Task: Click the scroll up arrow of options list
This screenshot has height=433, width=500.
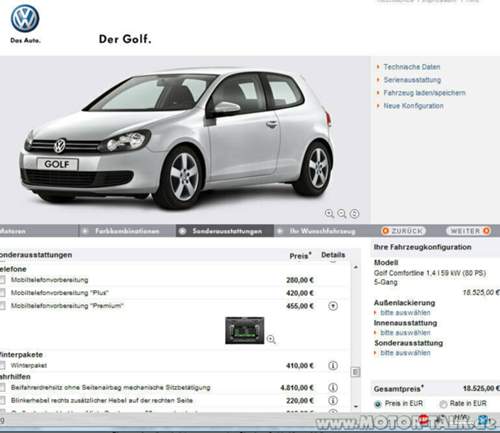Action: point(356,267)
